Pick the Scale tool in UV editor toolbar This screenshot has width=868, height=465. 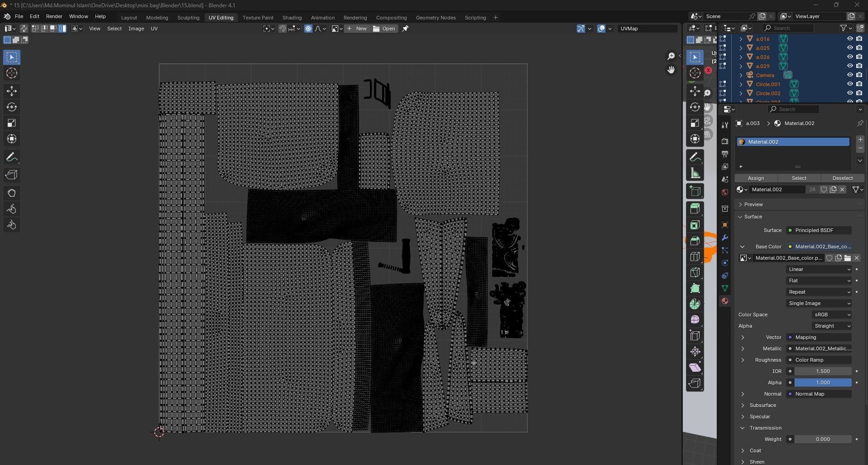coord(12,123)
